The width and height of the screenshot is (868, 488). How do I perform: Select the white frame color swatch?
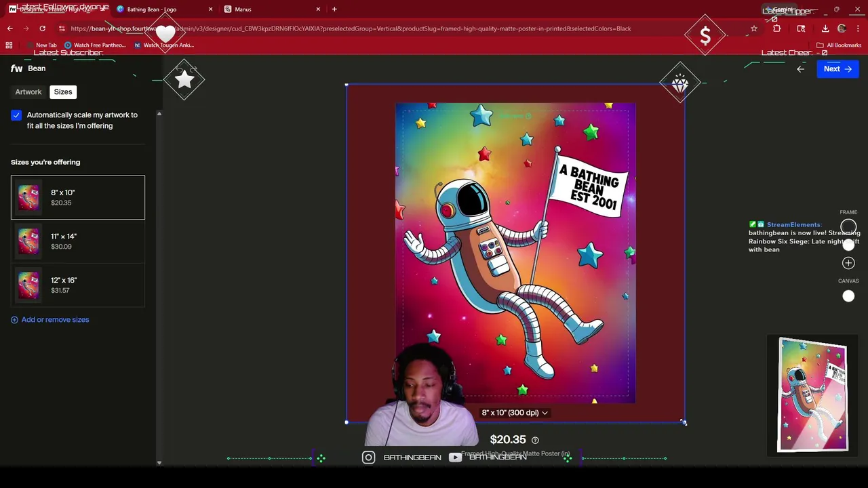[848, 245]
